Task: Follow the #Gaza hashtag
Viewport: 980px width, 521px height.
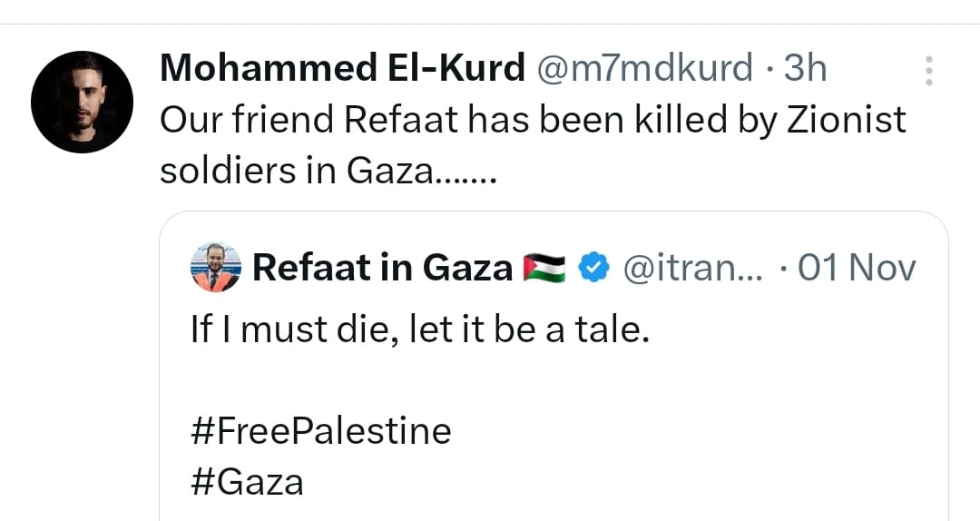Action: [247, 481]
